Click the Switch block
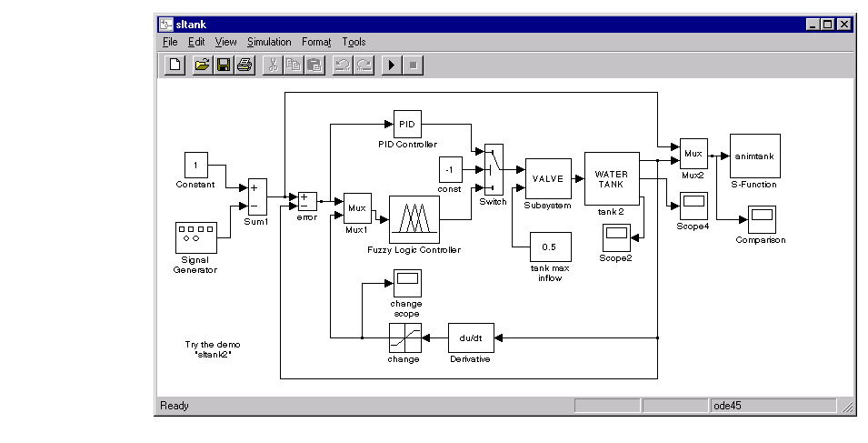 point(494,169)
